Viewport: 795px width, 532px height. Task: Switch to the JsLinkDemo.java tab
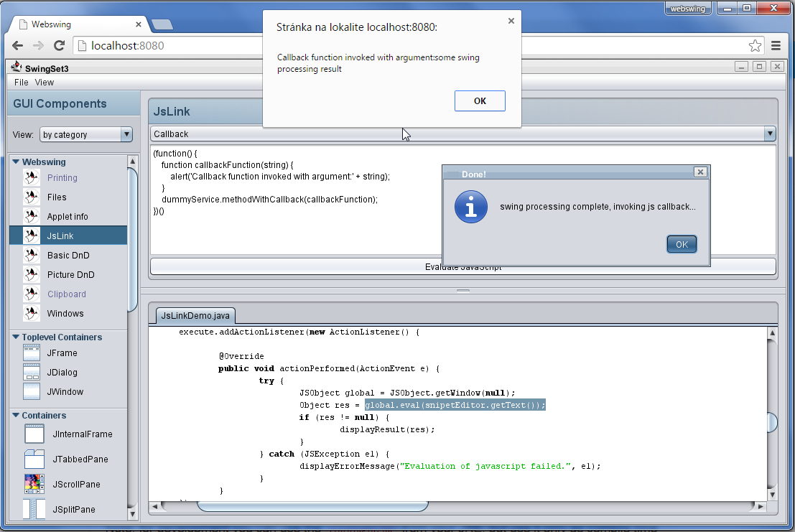pyautogui.click(x=195, y=315)
